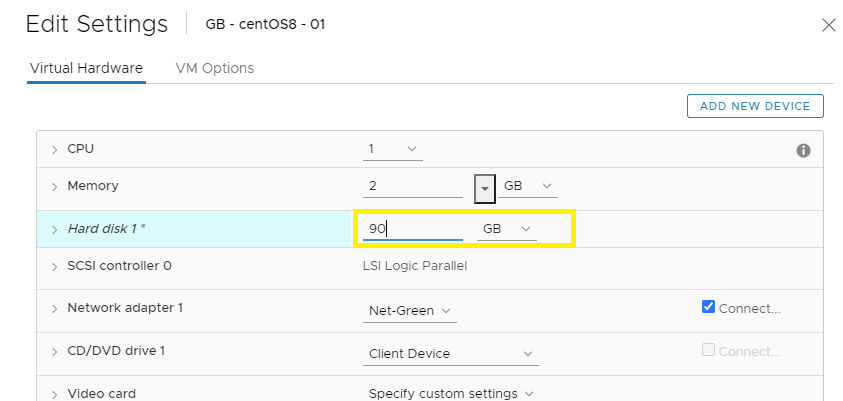
Task: Expand Network adapter 1 row
Action: point(55,309)
